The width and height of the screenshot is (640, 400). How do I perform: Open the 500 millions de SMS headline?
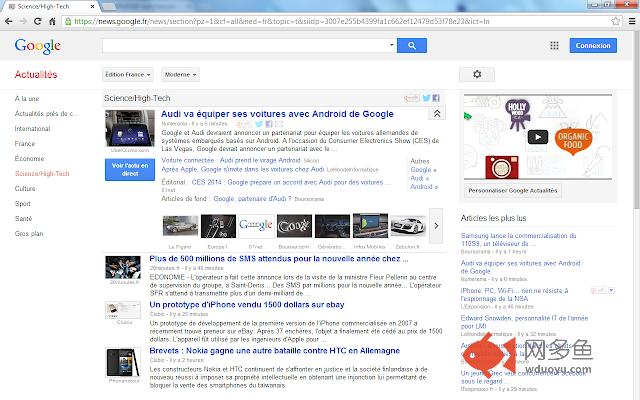pyautogui.click(x=278, y=259)
